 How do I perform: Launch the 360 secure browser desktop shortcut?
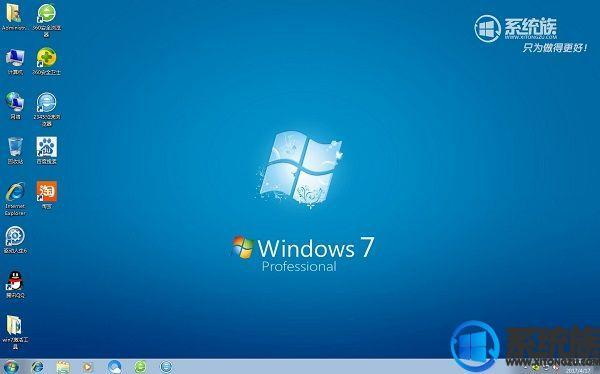(x=46, y=19)
